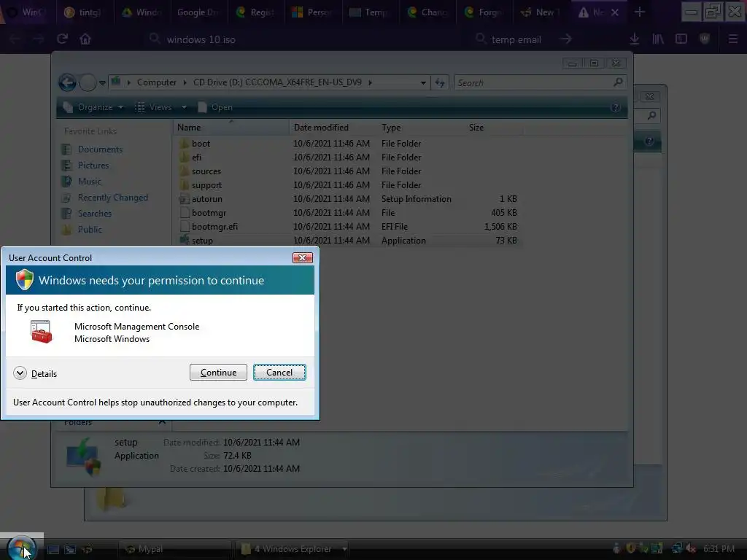Click the Microsoft Management Console toolbox icon

(x=41, y=332)
